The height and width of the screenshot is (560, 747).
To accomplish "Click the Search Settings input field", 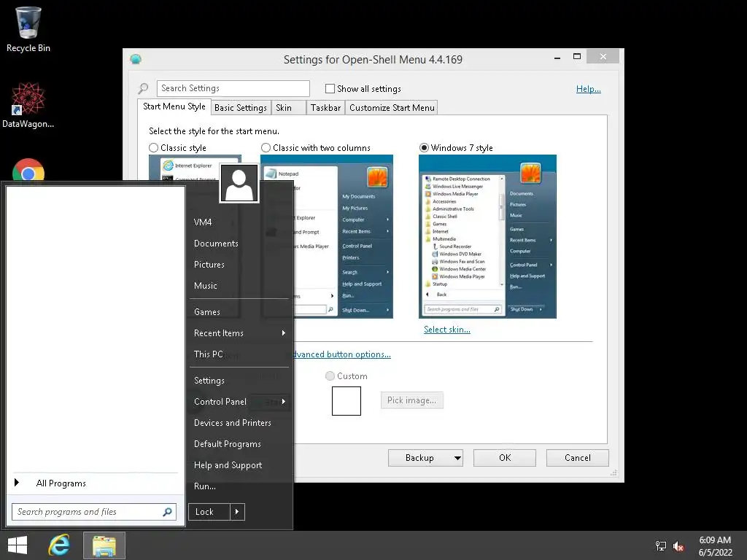I will click(233, 88).
